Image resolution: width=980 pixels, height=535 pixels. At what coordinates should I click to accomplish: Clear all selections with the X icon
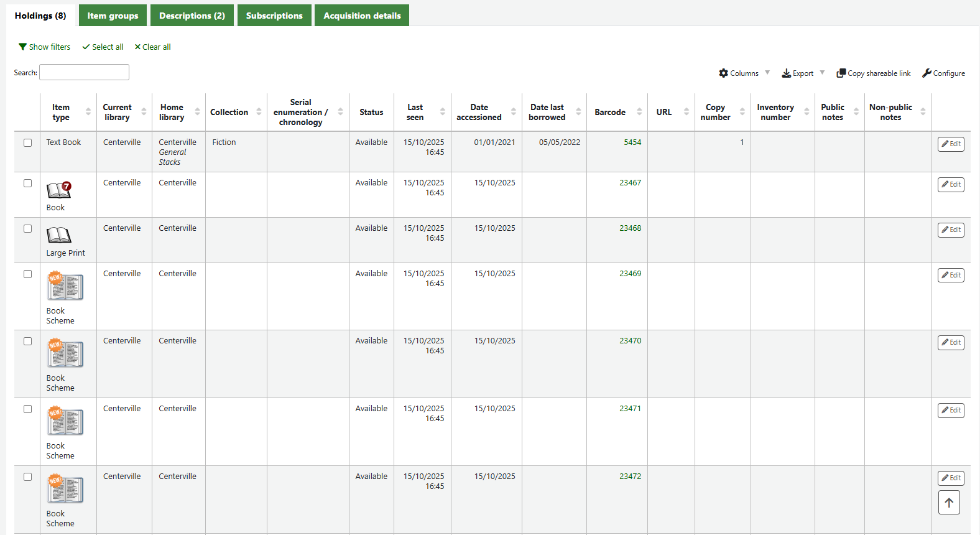pyautogui.click(x=152, y=47)
